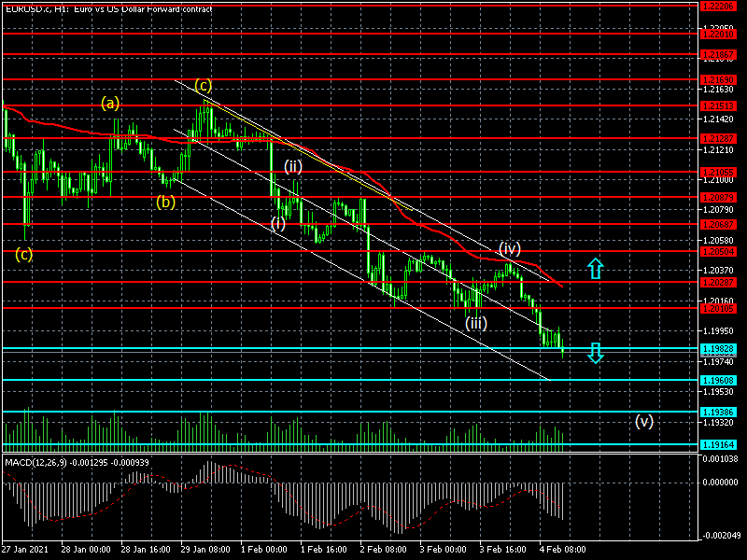Click the MACD scale value 0.001038
The width and height of the screenshot is (747, 560).
coord(720,459)
